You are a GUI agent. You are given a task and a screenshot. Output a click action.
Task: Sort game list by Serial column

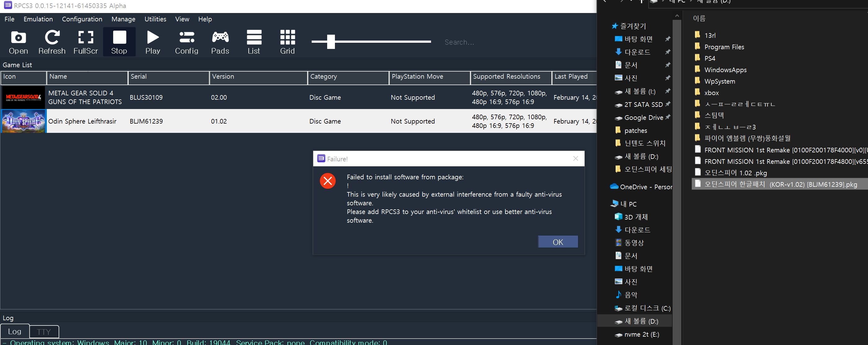tap(168, 77)
